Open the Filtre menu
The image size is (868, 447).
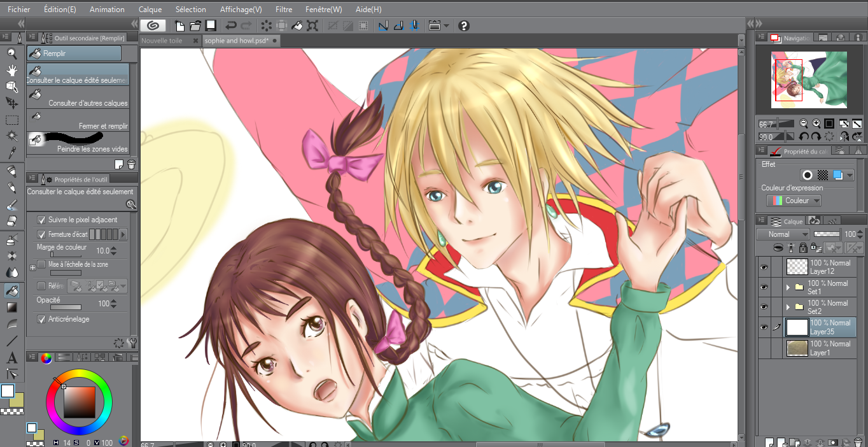click(284, 10)
